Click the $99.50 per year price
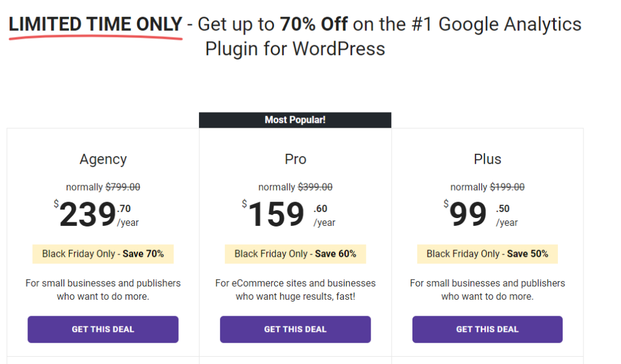This screenshot has width=621, height=364. (480, 214)
